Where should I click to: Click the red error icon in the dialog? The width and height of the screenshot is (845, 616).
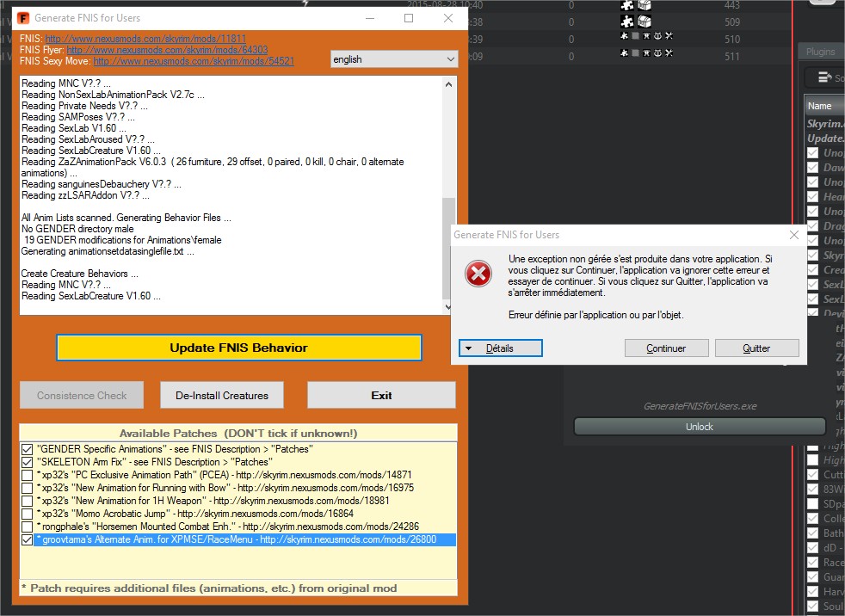pyautogui.click(x=478, y=274)
